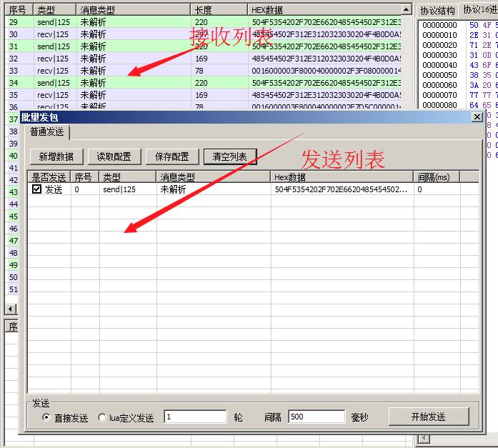This screenshot has height=448, width=498.
Task: Click 间隔(ms) column header
Action: 437,177
